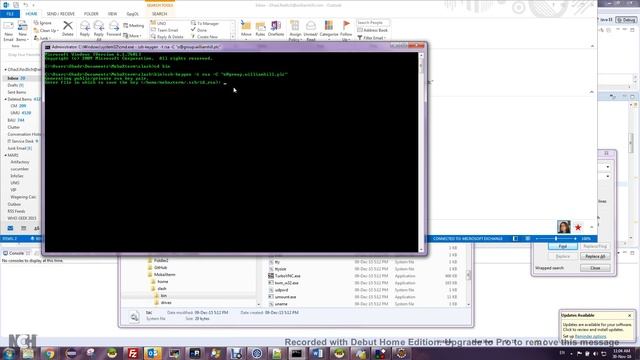Click Outlook icon in the taskbar
The width and height of the screenshot is (640, 360).
[153, 353]
